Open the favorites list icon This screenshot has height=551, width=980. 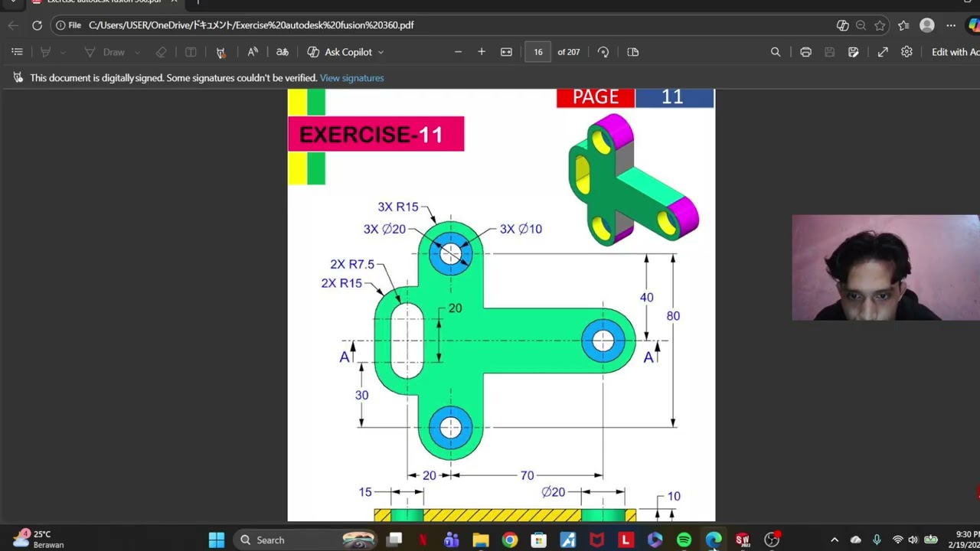(903, 25)
